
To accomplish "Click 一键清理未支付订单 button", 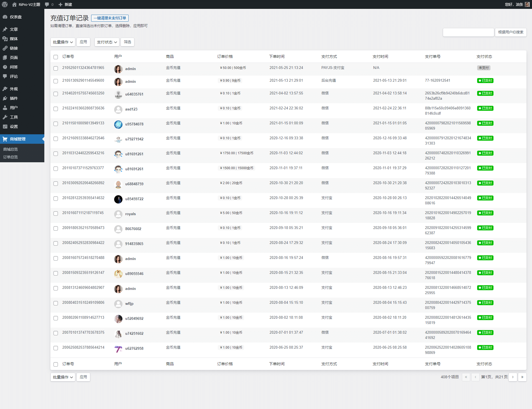I will [110, 18].
